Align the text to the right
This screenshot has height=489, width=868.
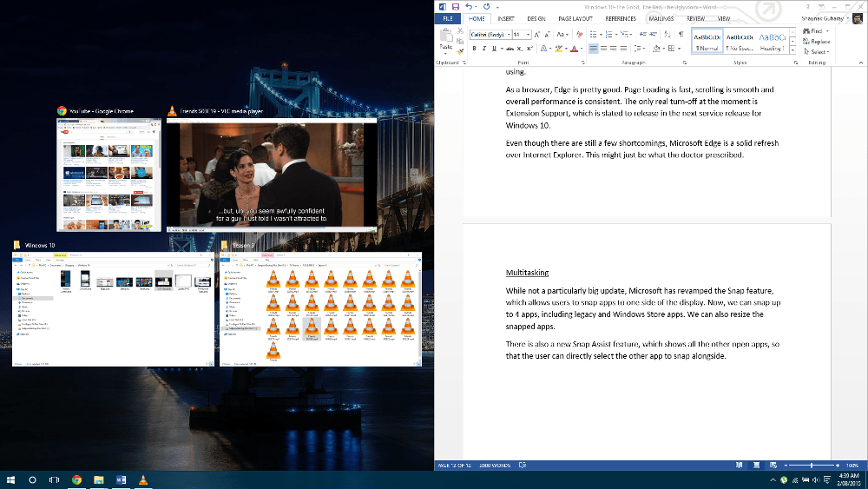tap(614, 49)
